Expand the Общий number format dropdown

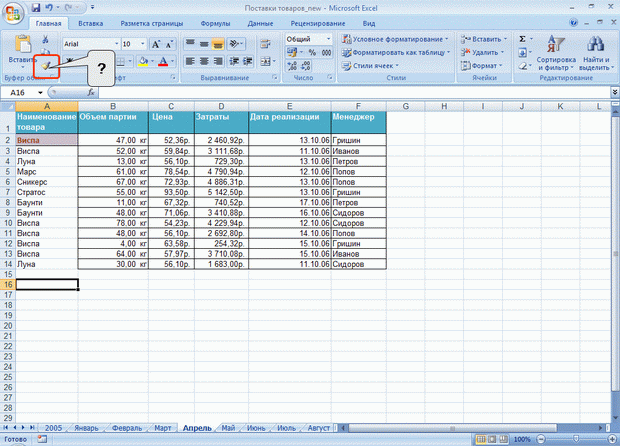[x=328, y=39]
